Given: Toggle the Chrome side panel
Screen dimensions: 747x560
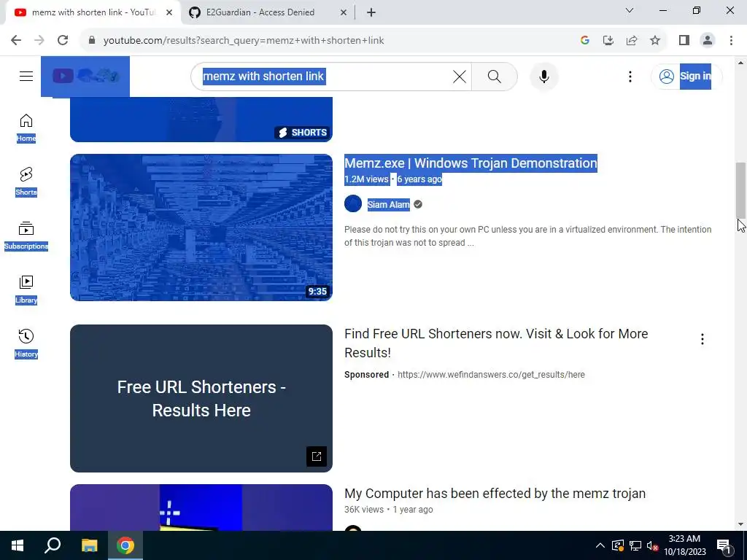Looking at the screenshot, I should pyautogui.click(x=684, y=41).
